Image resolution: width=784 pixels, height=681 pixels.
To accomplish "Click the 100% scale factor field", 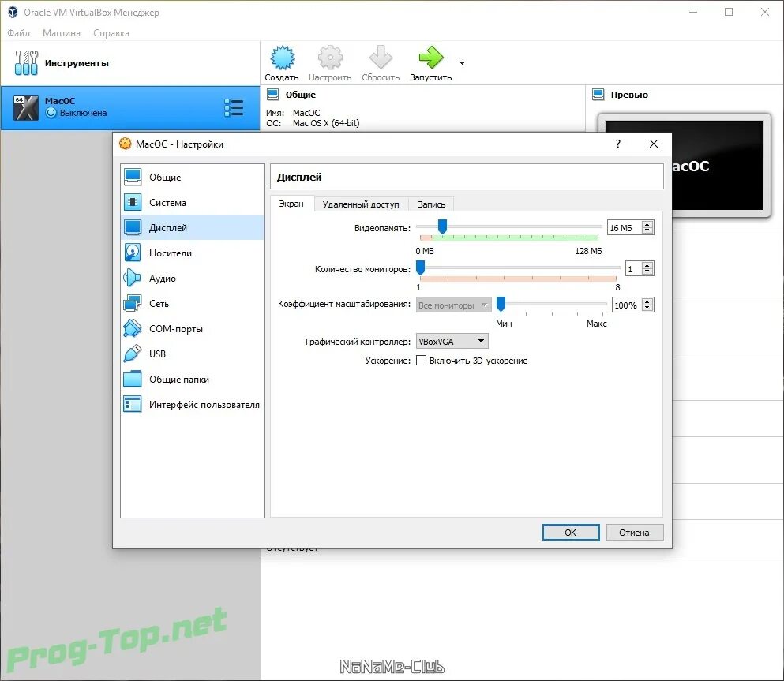I will (627, 305).
